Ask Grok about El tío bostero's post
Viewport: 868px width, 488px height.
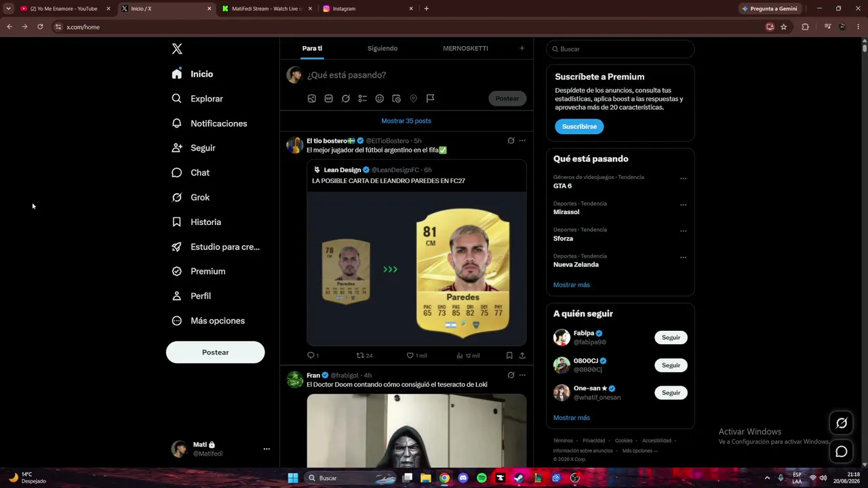tap(511, 140)
